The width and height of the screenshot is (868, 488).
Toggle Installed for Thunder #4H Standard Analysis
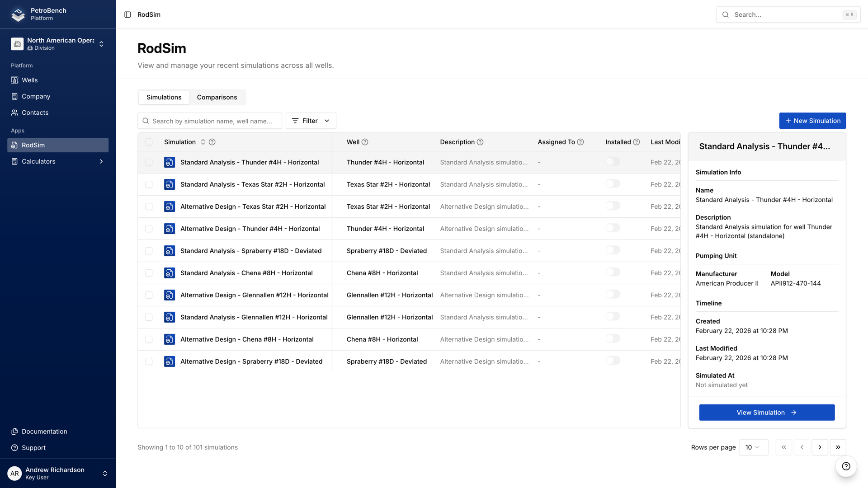tap(613, 161)
